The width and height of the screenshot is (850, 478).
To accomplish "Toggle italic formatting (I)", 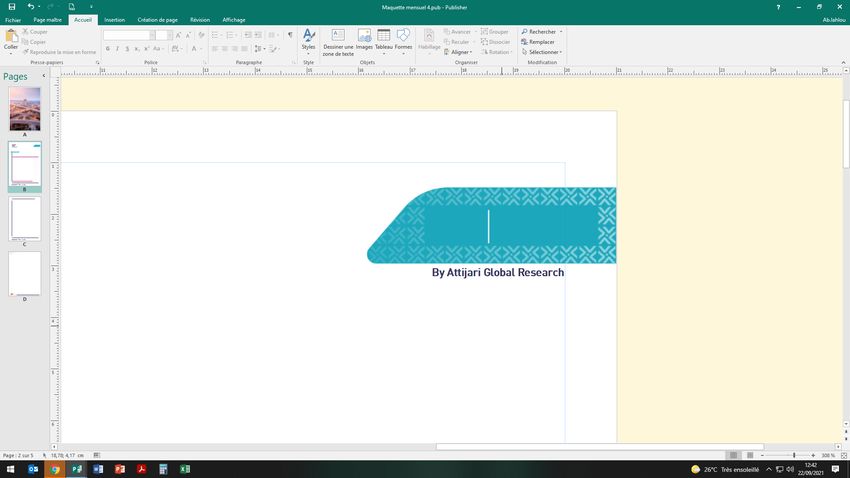I will [117, 49].
